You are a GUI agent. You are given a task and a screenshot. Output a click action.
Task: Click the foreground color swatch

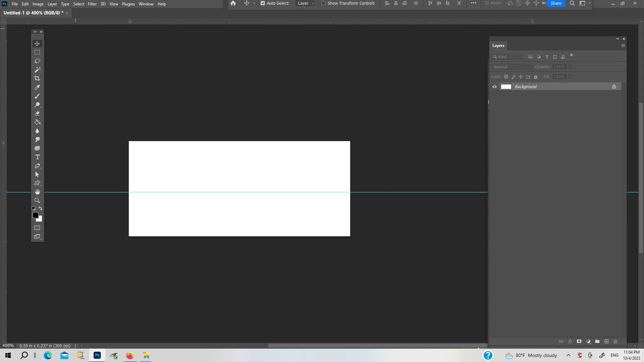coord(35,215)
